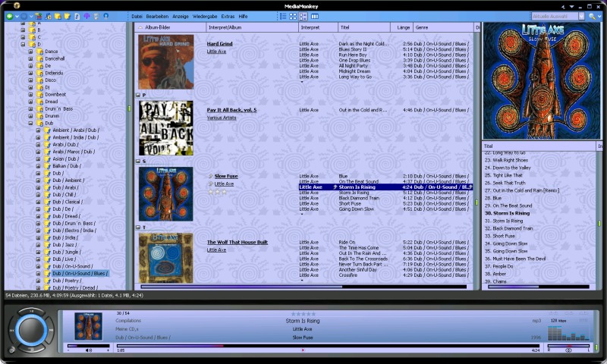
Task: Click the balance center icon
Action: tap(568, 350)
